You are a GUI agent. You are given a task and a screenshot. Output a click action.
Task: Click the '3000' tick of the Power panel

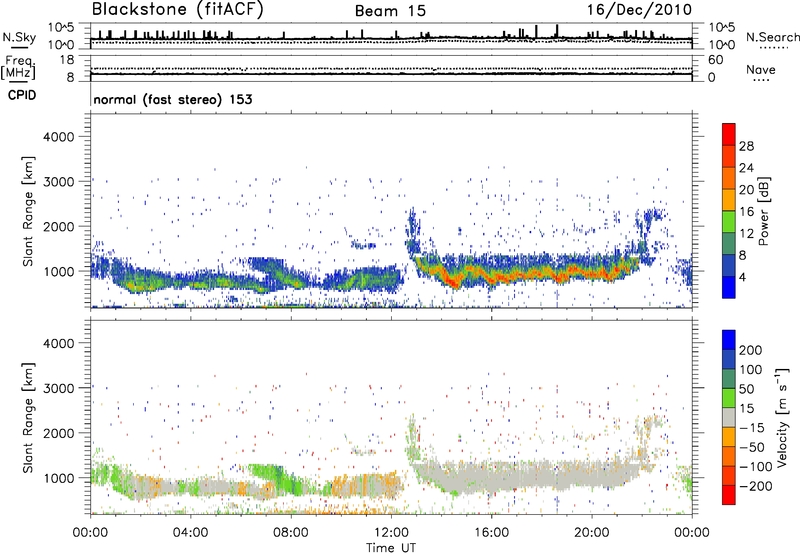tap(58, 182)
